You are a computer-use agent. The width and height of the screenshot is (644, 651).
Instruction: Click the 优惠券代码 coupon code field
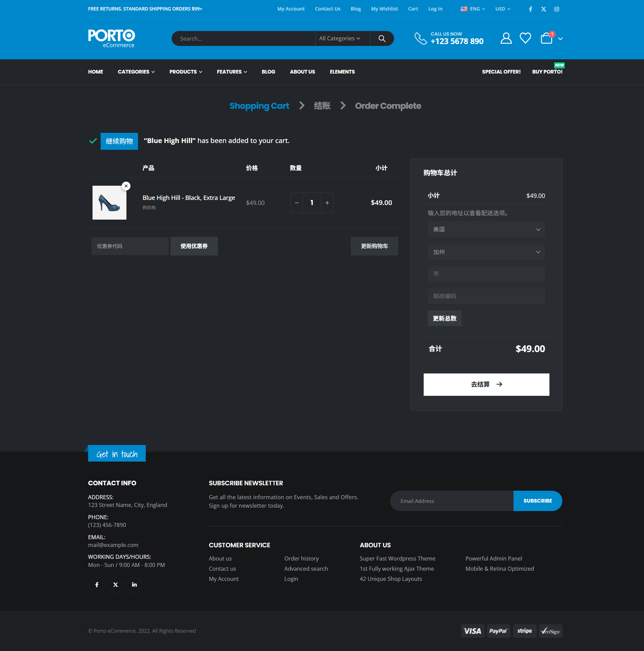[130, 246]
